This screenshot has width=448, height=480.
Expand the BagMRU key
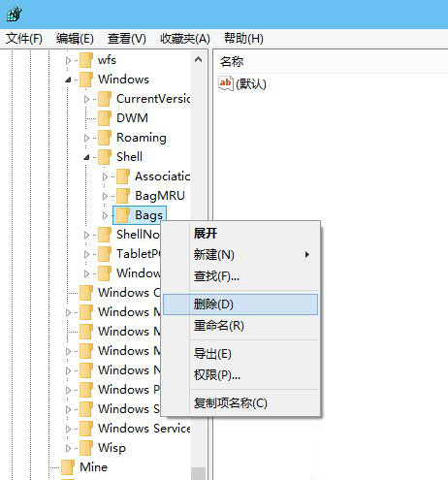click(x=105, y=196)
